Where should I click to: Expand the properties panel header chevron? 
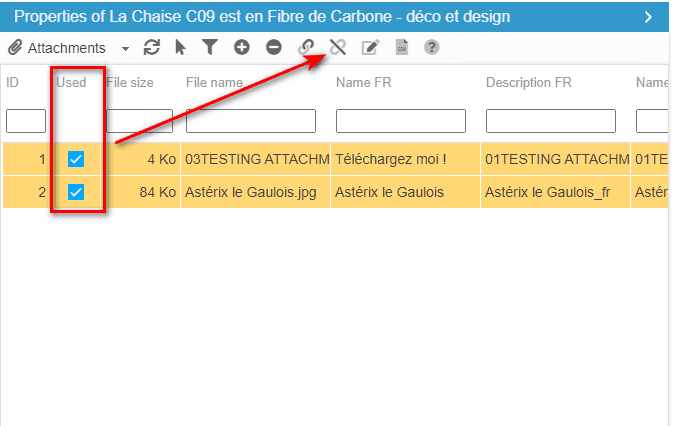648,17
